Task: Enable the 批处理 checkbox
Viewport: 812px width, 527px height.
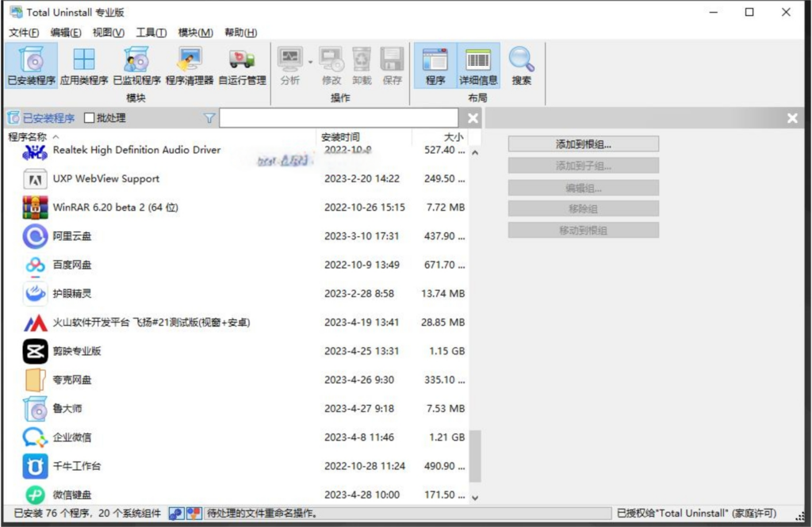Action: point(90,118)
